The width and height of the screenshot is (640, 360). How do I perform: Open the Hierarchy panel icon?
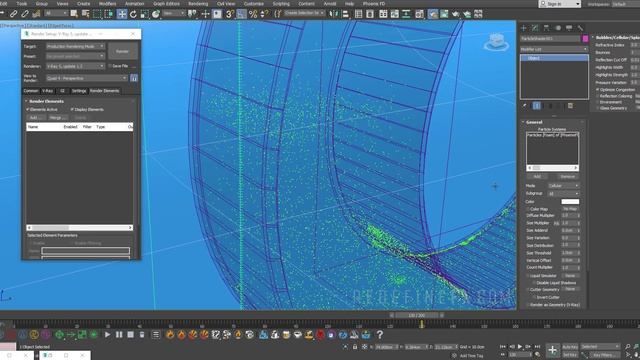coord(546,28)
